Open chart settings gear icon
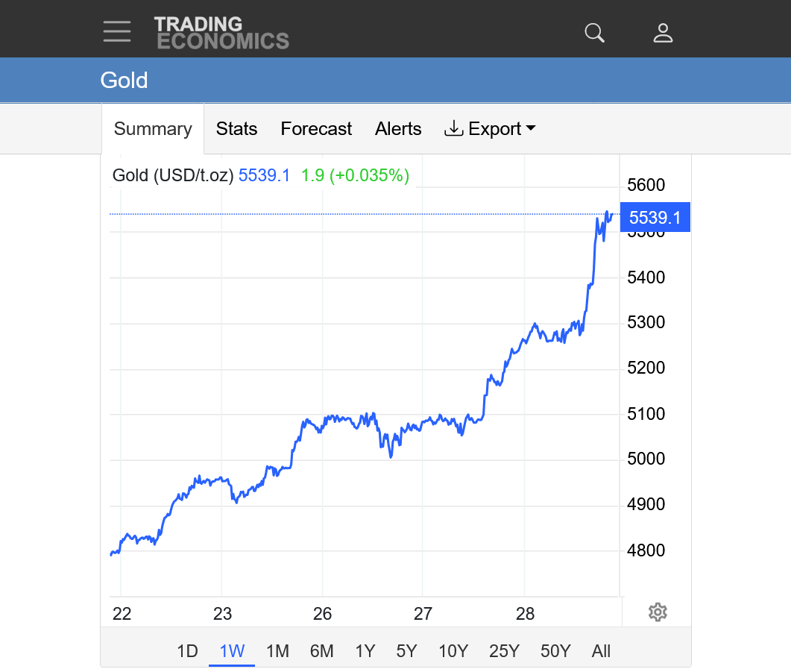The height and width of the screenshot is (672, 791). [x=657, y=612]
